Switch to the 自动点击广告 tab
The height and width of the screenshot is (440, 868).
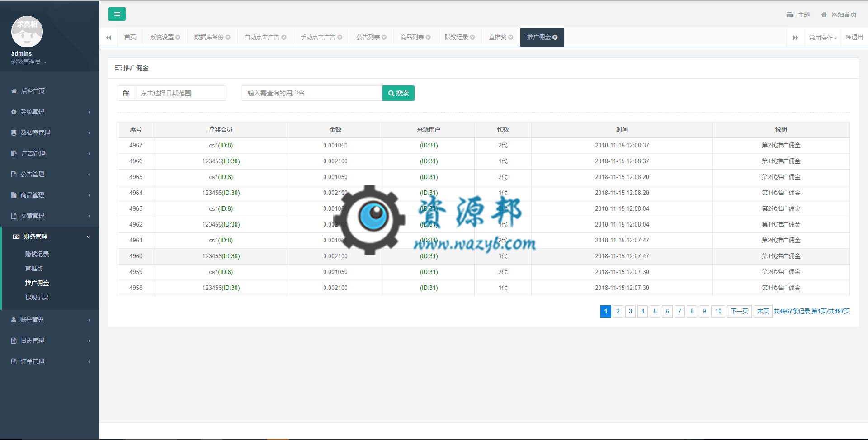(x=262, y=37)
